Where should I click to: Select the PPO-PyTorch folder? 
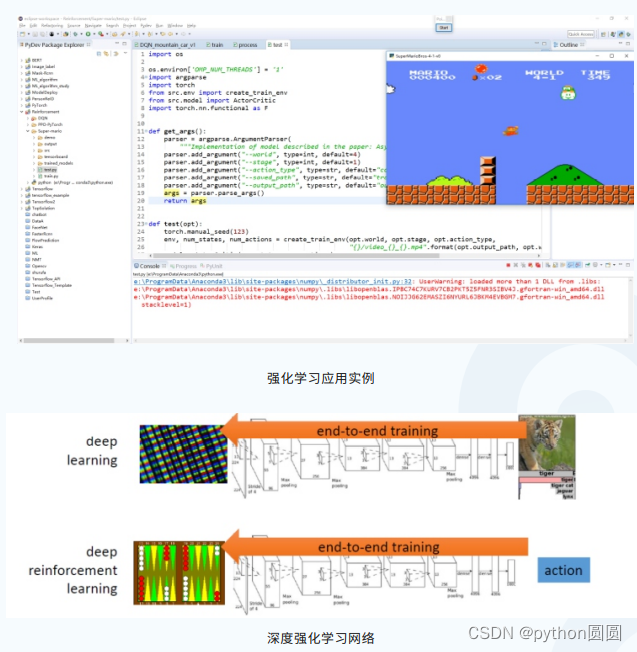click(x=47, y=124)
